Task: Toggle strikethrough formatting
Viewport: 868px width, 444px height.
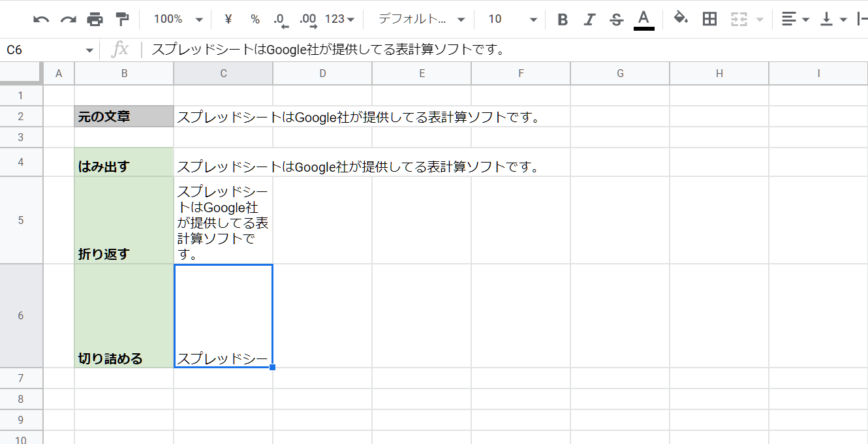Action: tap(616, 20)
